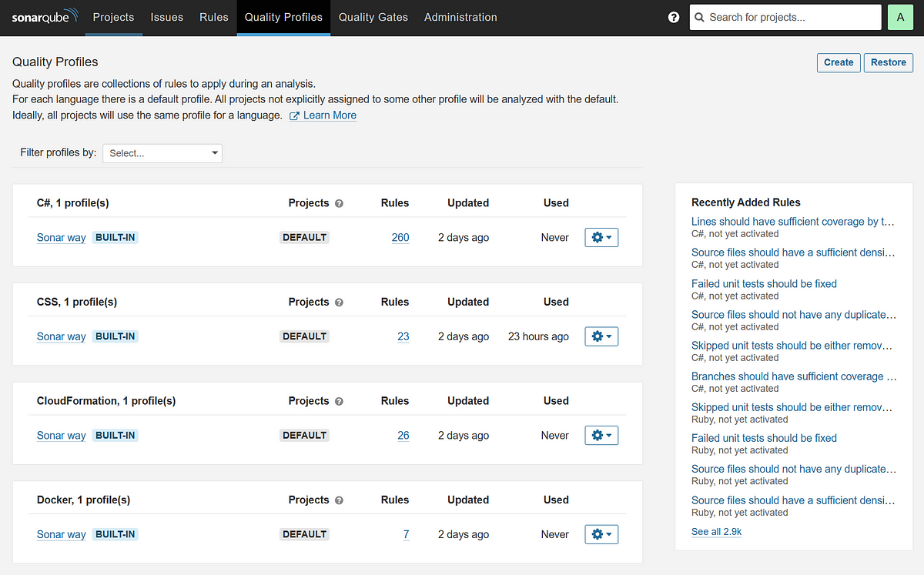The image size is (924, 575).
Task: Click the avatar icon in the top-right corner
Action: coord(900,16)
